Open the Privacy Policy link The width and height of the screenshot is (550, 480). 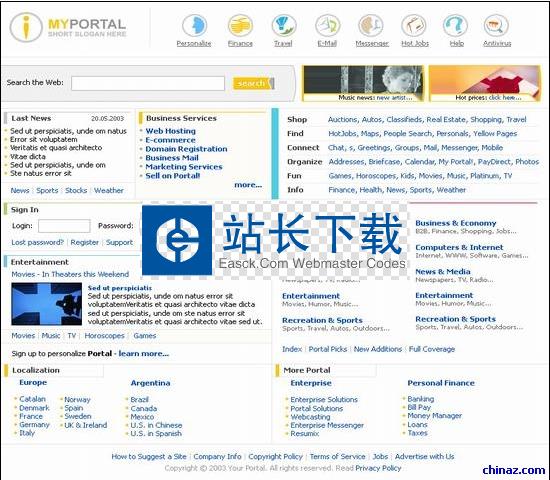pos(378,468)
